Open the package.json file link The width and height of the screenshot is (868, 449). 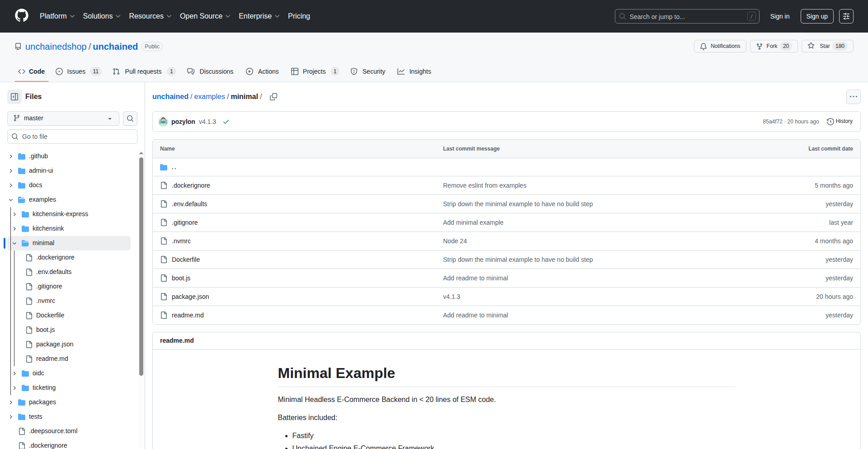190,297
